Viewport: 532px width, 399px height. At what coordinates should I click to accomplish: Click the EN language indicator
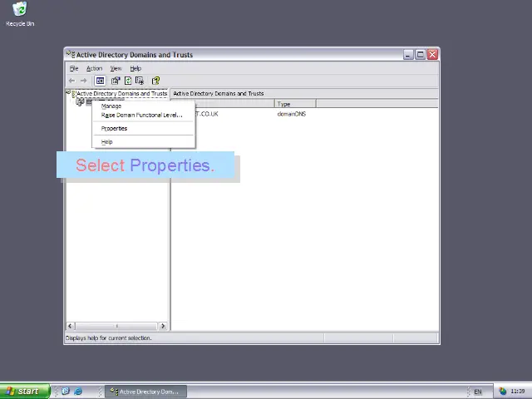[478, 392]
